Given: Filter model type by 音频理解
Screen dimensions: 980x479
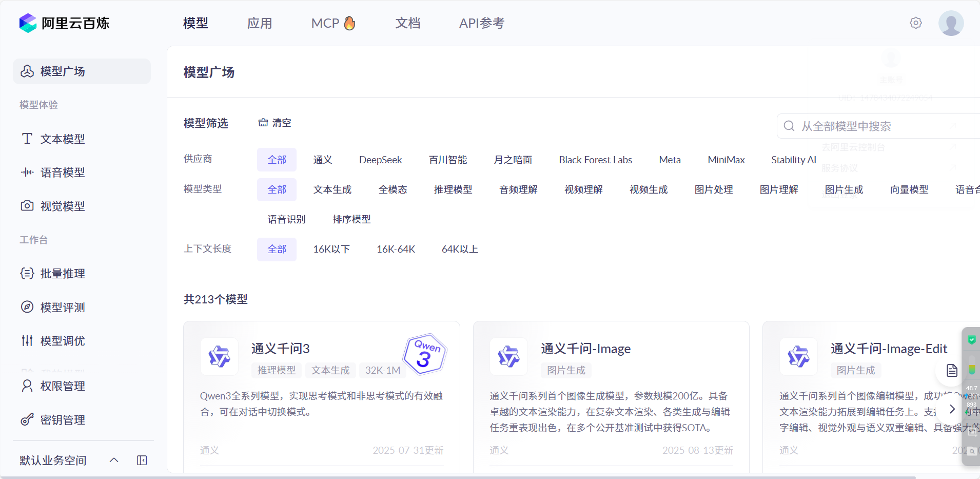Looking at the screenshot, I should point(518,189).
